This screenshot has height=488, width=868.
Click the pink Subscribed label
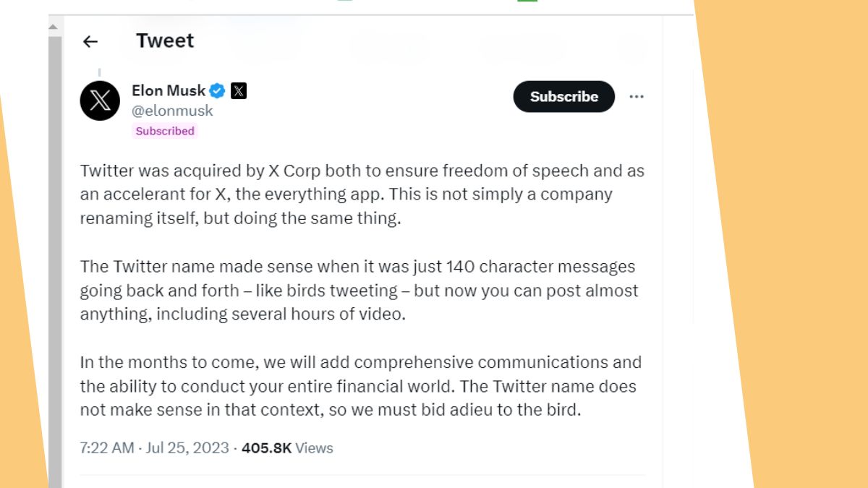tap(165, 131)
